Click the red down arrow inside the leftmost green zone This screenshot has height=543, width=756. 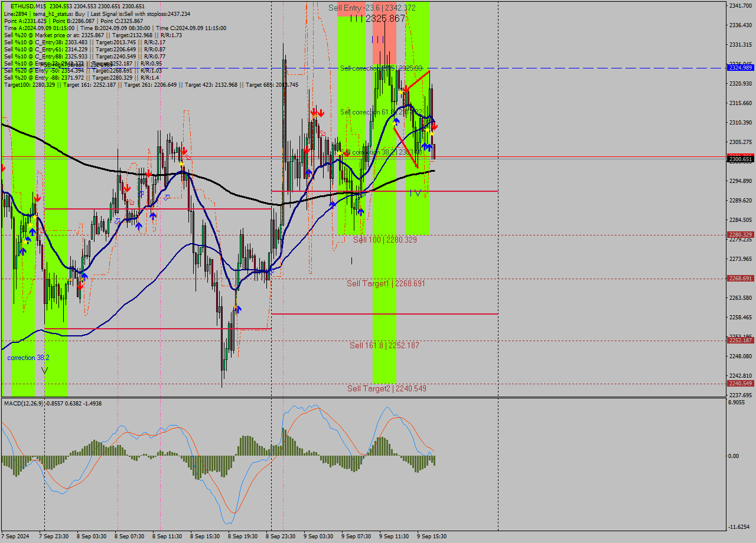[x=38, y=198]
